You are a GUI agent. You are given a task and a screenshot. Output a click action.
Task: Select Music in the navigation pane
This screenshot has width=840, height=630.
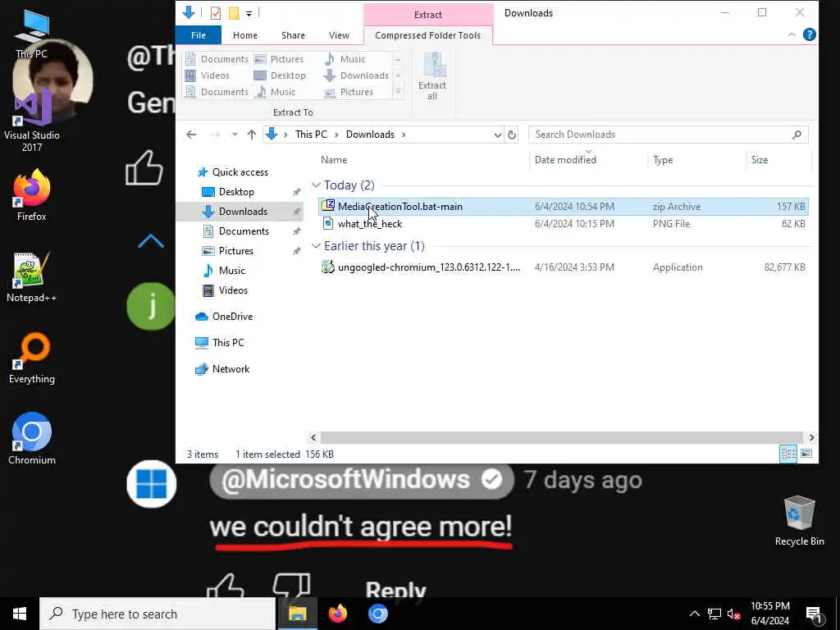click(x=225, y=271)
